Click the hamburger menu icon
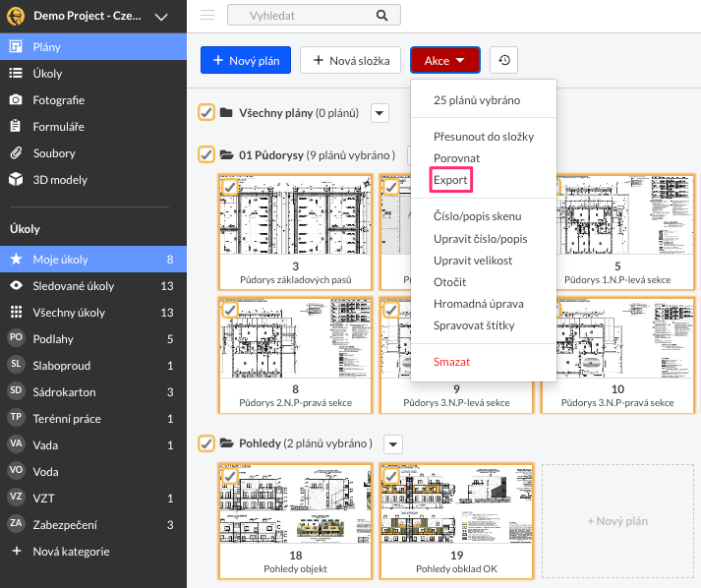The width and height of the screenshot is (701, 588). coord(207,15)
